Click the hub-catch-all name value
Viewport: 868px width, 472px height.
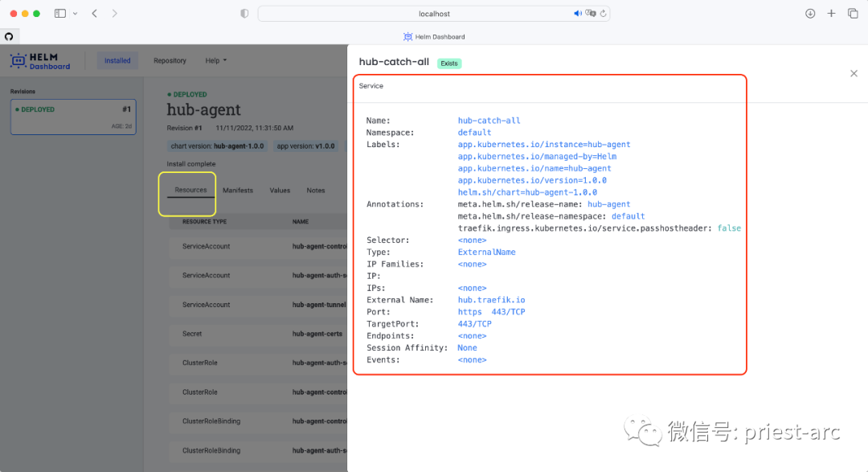point(489,121)
